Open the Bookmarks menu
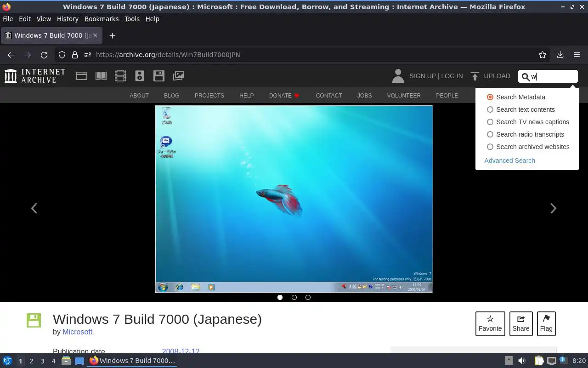 (x=102, y=19)
